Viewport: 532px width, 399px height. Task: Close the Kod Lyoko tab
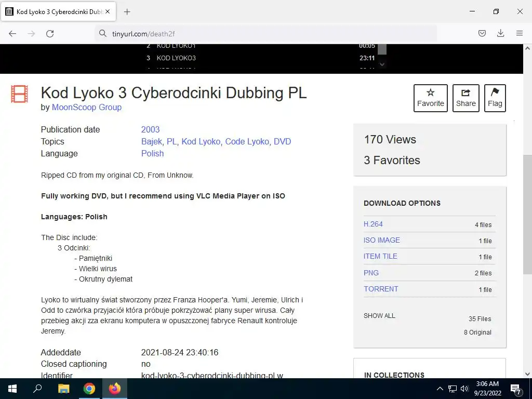pos(108,11)
